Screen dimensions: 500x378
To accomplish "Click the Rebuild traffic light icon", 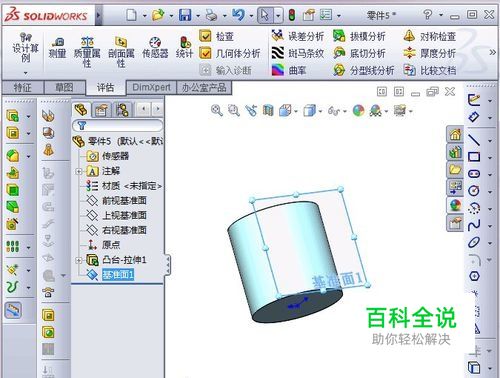I will tap(292, 15).
